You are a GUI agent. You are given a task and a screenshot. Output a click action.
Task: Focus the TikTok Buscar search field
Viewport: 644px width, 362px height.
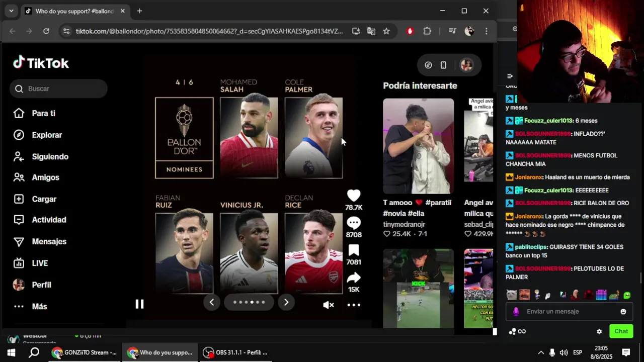pos(58,88)
